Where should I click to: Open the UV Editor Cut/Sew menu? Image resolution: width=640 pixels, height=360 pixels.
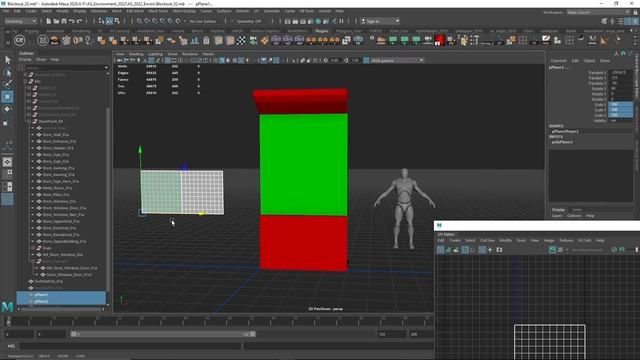tap(487, 240)
